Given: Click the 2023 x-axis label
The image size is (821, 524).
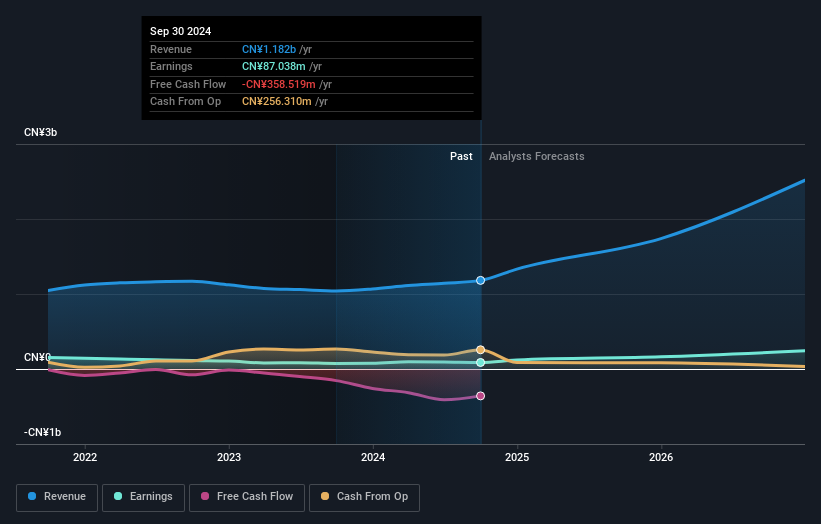Looking at the screenshot, I should (229, 457).
